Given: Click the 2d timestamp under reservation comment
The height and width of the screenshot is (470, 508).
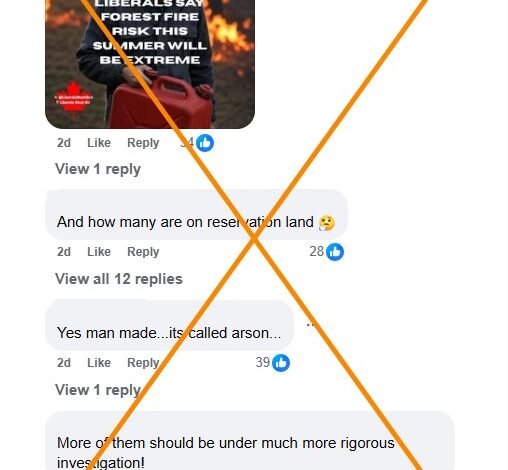Looking at the screenshot, I should (x=64, y=252).
